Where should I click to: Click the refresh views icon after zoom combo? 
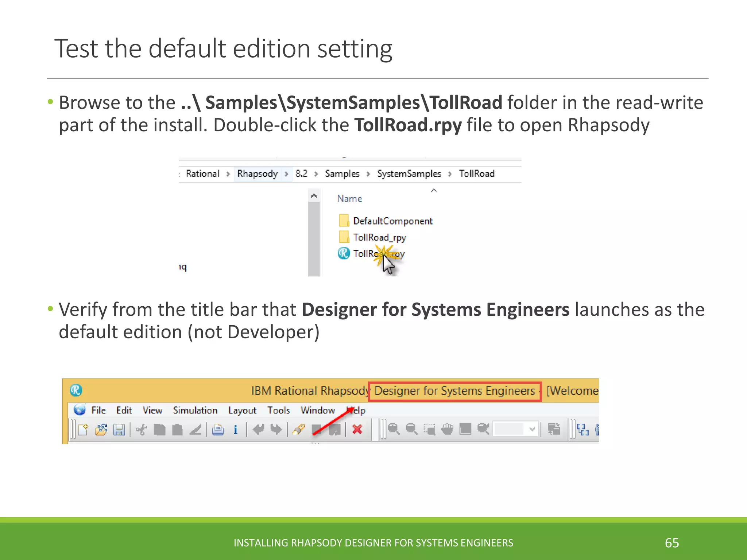click(x=554, y=429)
